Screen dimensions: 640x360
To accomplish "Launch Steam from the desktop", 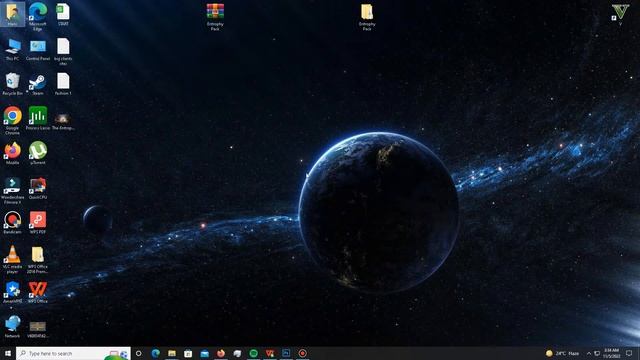I will pyautogui.click(x=38, y=84).
